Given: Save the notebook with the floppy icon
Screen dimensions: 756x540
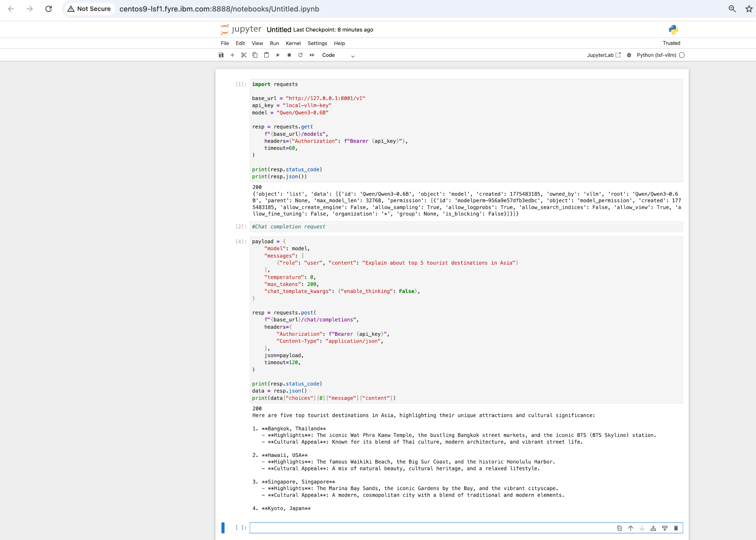Looking at the screenshot, I should pyautogui.click(x=221, y=55).
